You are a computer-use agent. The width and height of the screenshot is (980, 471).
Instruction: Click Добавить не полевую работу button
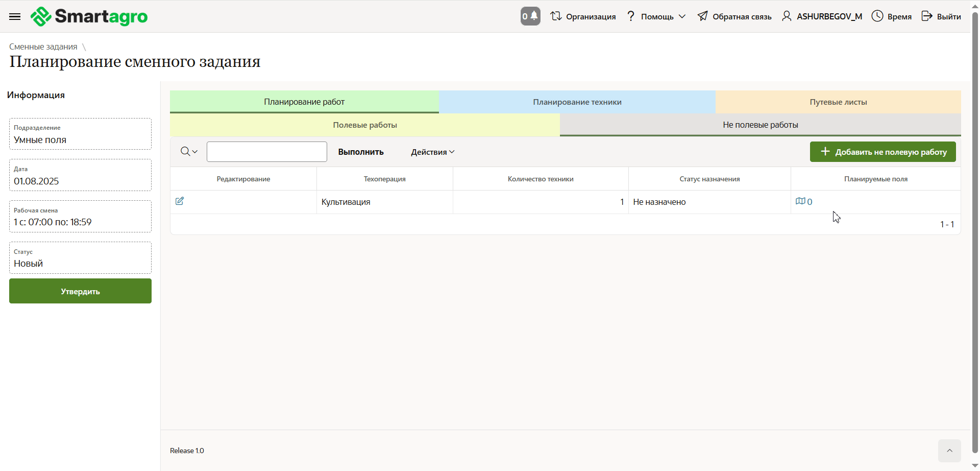click(883, 152)
